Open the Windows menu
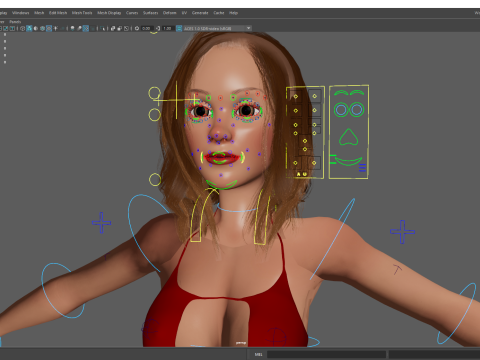Image resolution: width=480 pixels, height=360 pixels. [21, 13]
